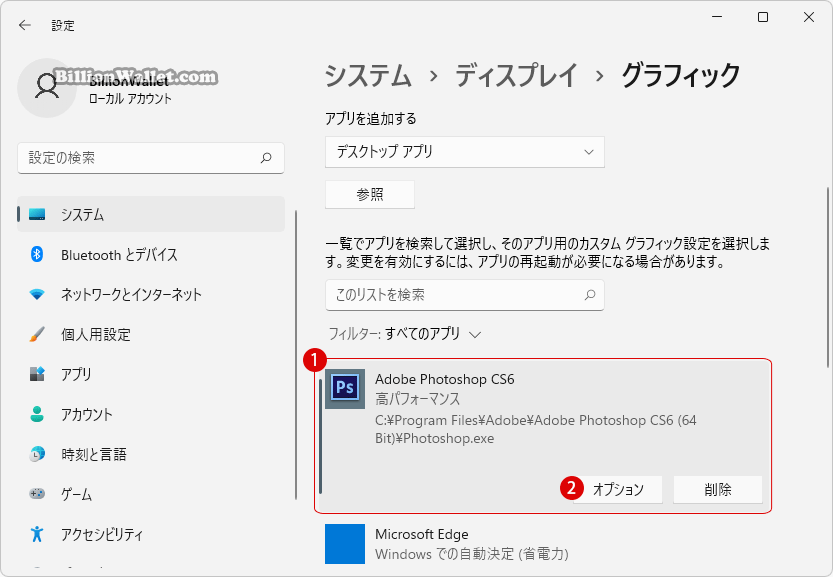Click the user avatar icon

(x=47, y=88)
